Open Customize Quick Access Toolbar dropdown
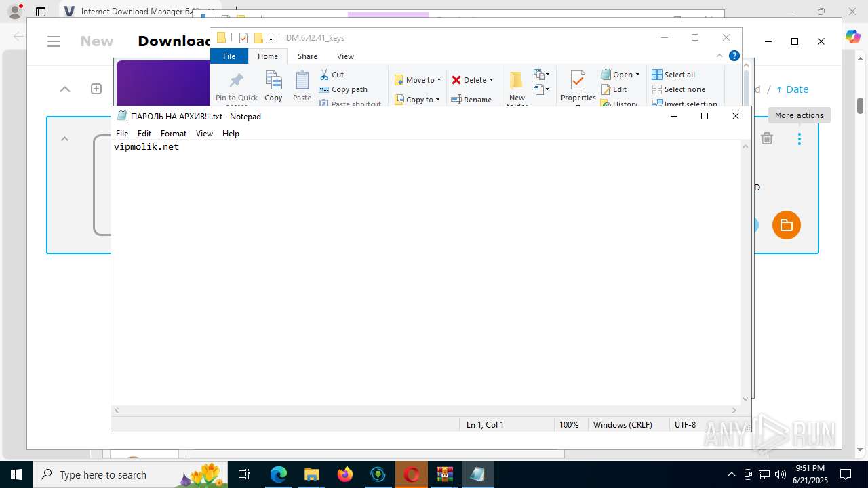Viewport: 868px width, 488px height. pyautogui.click(x=271, y=38)
